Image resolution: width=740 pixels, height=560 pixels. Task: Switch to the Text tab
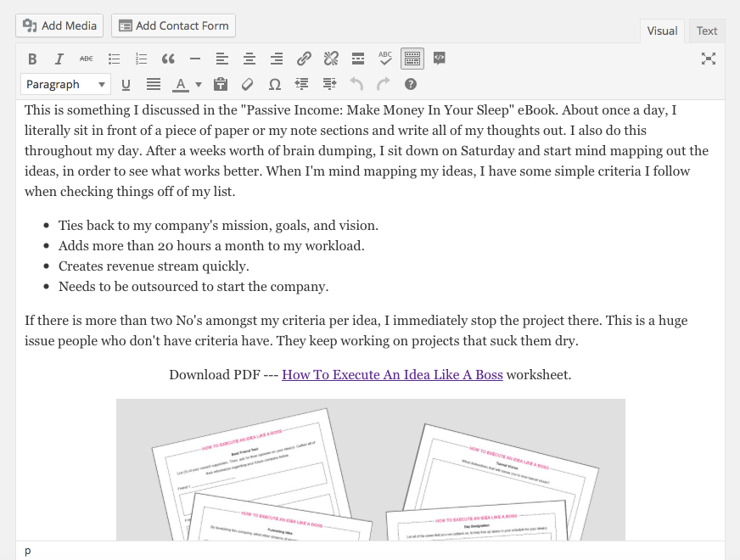point(707,31)
